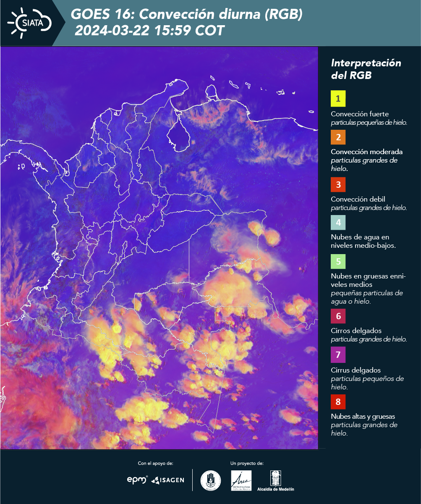The image size is (421, 504).
Task: Click "particulas grandes de hielo." under Cirros delgados
Action: tap(369, 339)
